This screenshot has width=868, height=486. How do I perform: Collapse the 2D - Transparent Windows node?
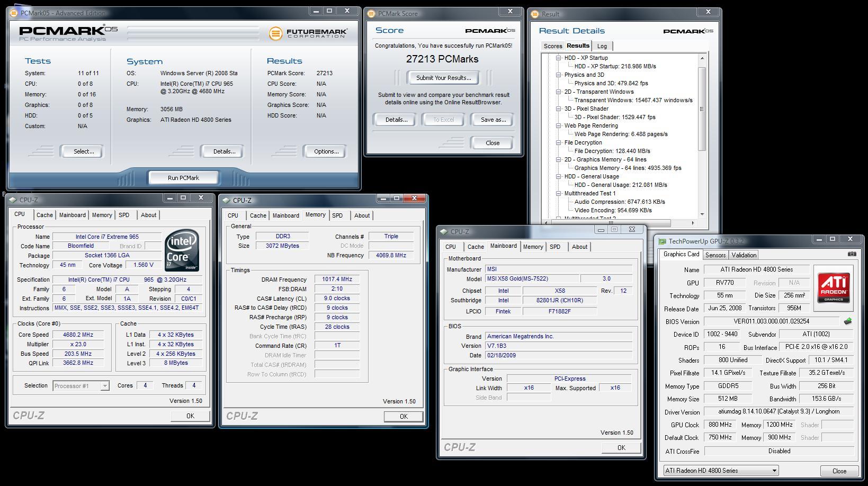(558, 92)
